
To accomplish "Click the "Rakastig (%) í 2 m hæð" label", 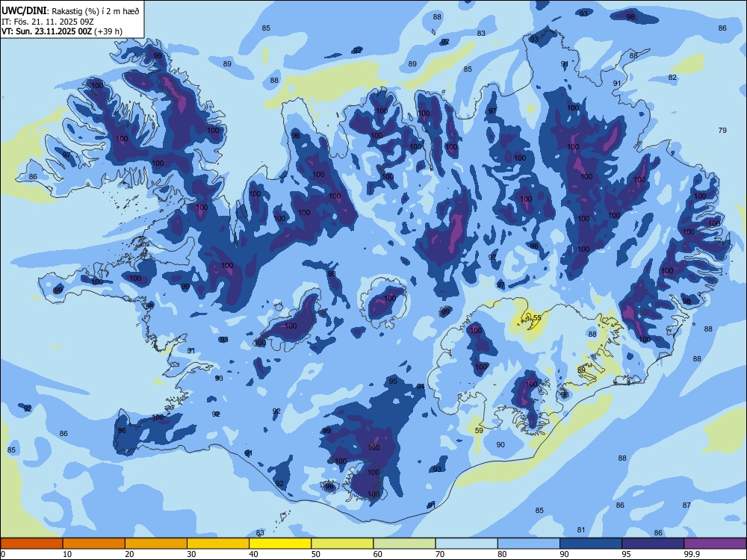I will click(96, 11).
